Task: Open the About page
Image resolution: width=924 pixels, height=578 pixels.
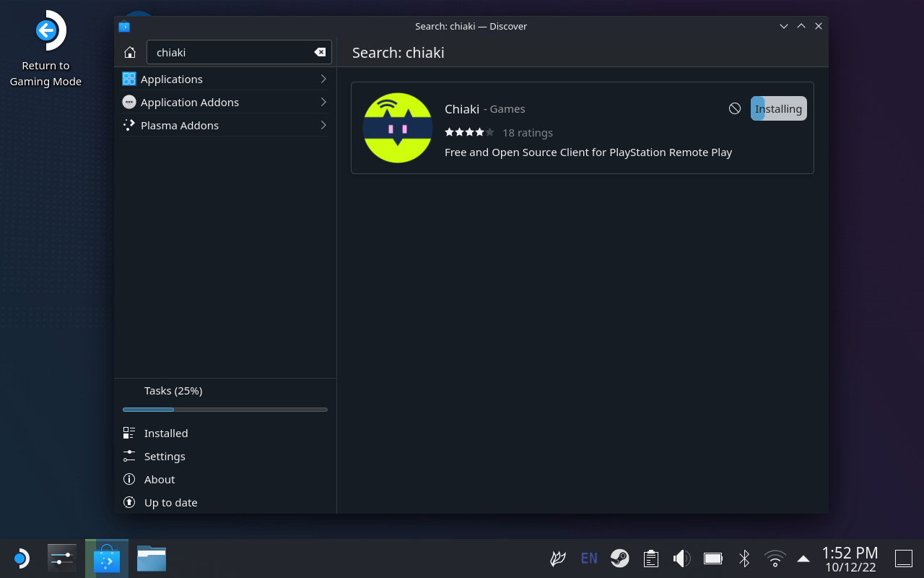Action: pyautogui.click(x=225, y=479)
